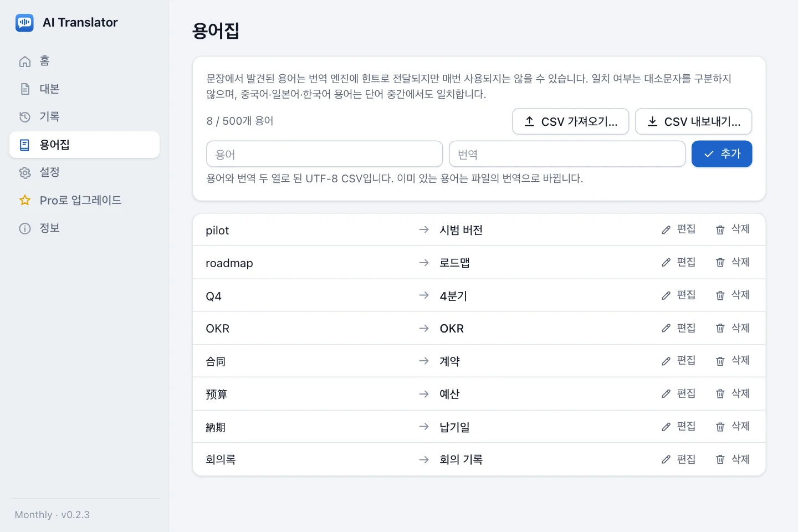Click the Pro로 업그레이드 star icon
This screenshot has height=532, width=798.
coord(25,201)
